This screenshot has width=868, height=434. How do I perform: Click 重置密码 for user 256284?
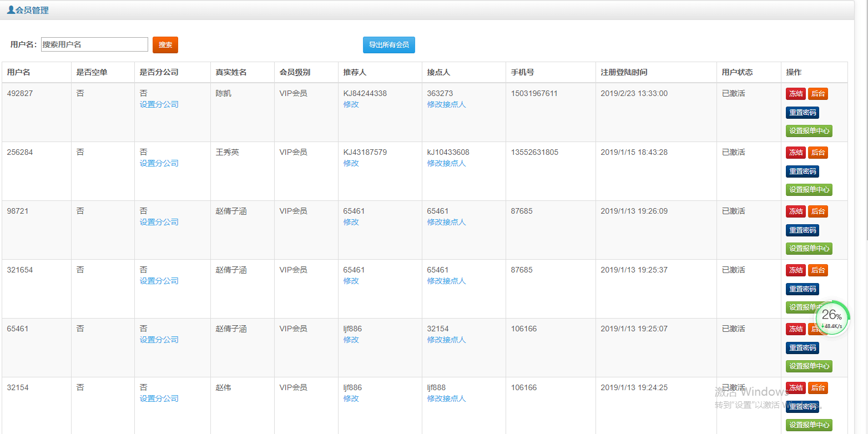point(803,171)
